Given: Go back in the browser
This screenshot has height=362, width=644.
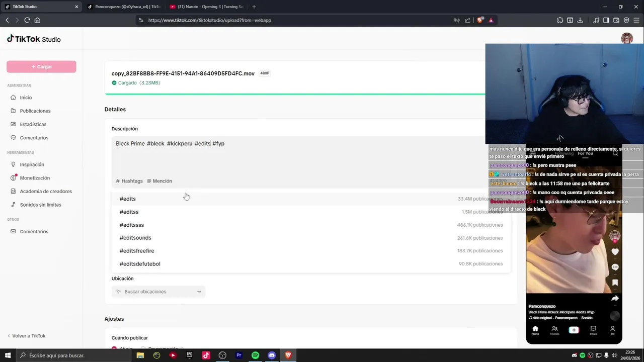Looking at the screenshot, I should click(7, 20).
